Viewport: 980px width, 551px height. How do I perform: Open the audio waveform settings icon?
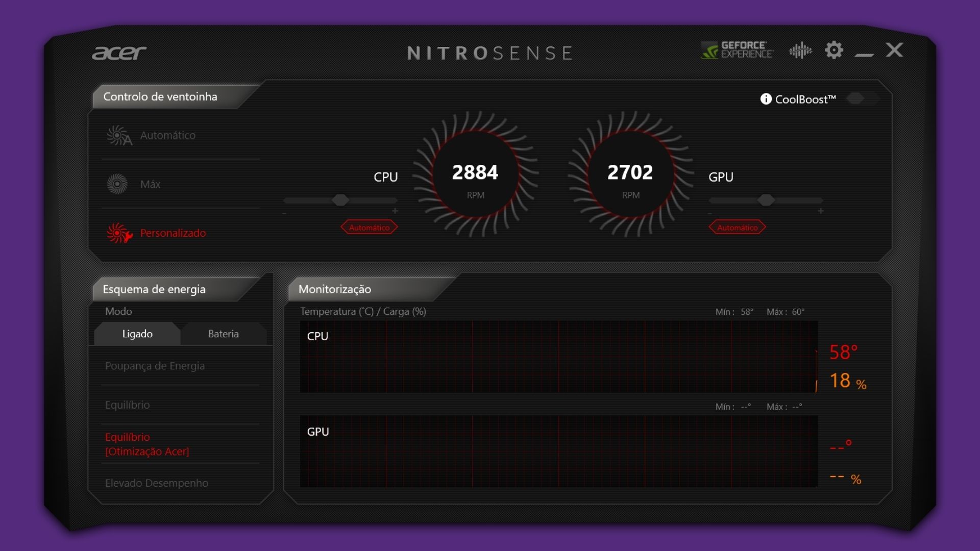800,50
